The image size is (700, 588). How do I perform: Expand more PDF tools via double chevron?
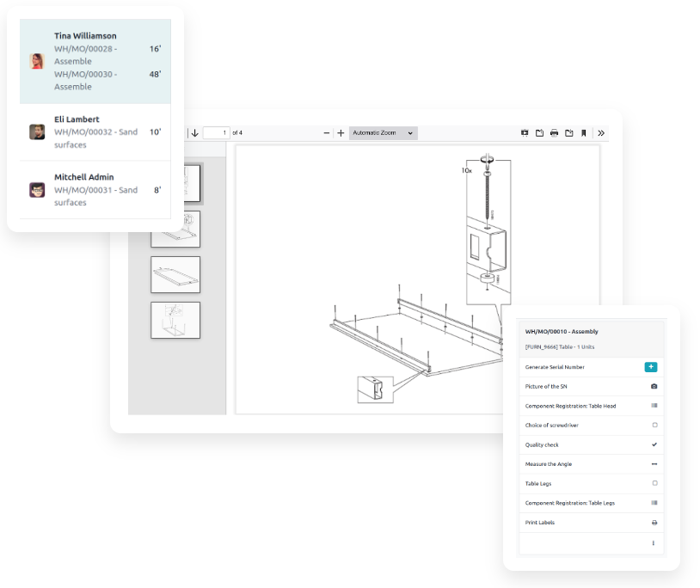pyautogui.click(x=601, y=133)
